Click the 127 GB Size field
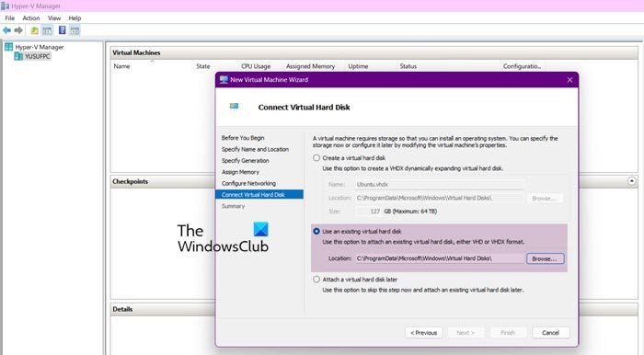The height and width of the screenshot is (355, 644). coord(368,212)
